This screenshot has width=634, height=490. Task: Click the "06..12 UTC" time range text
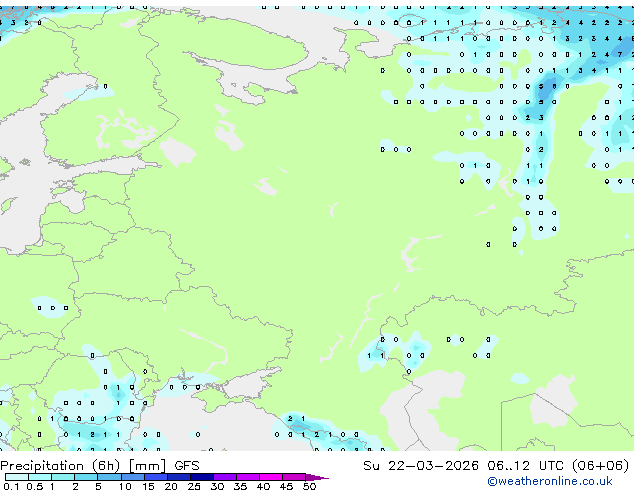click(x=525, y=466)
